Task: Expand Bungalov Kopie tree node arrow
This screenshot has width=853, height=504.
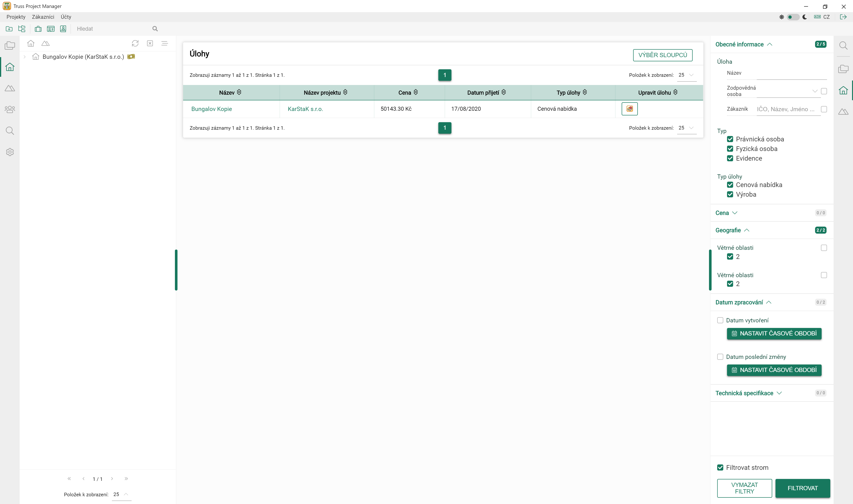Action: pos(24,57)
